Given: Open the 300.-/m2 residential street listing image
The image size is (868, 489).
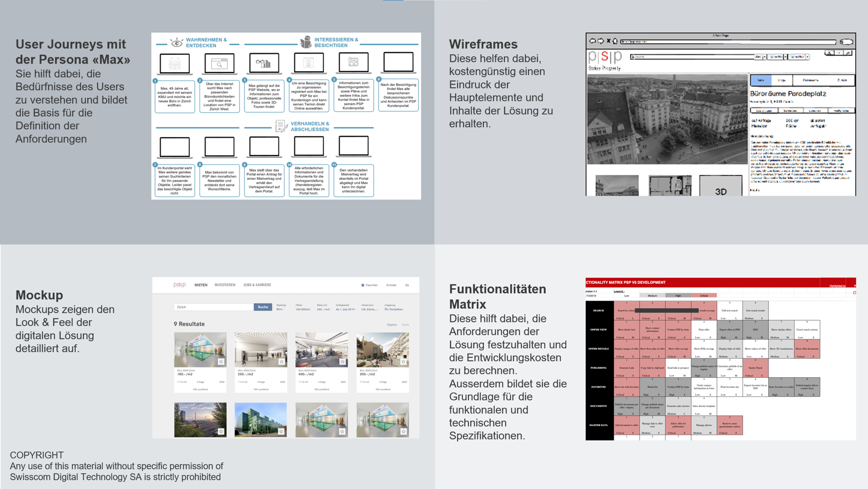Looking at the screenshot, I should click(382, 350).
